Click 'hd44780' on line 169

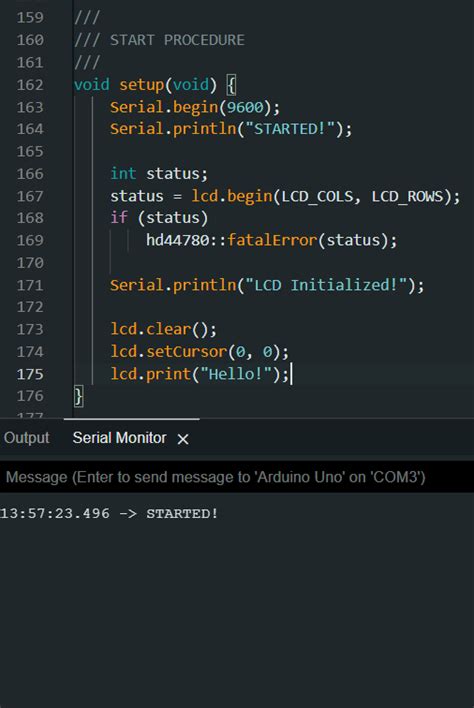(x=177, y=240)
